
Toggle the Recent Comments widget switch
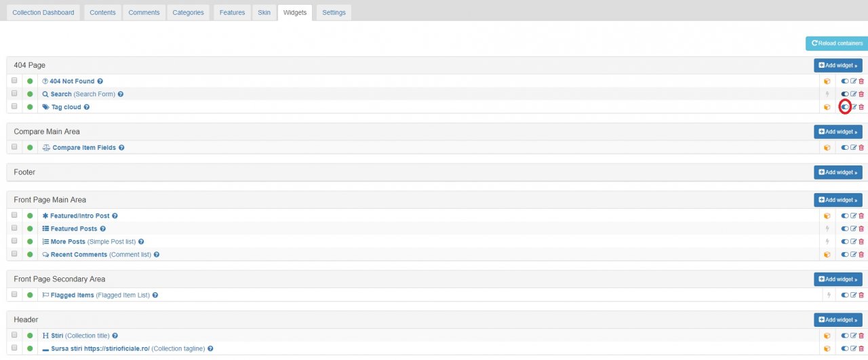(x=845, y=255)
